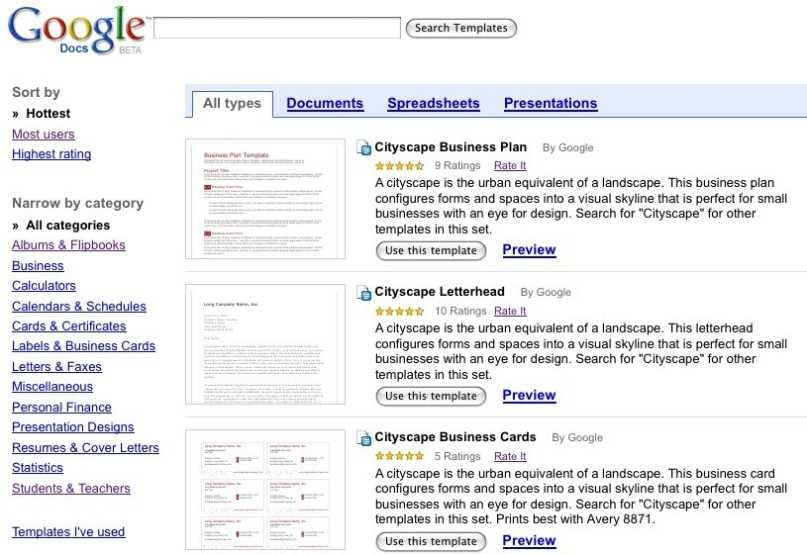The image size is (807, 554).
Task: Click star rating of Cityscape Business Cards
Action: 399,456
